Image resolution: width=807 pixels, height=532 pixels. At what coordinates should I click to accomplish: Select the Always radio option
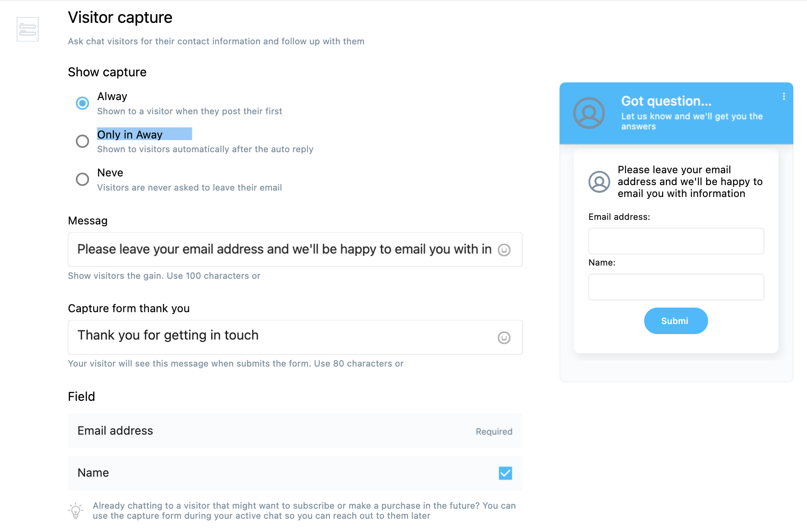point(82,103)
